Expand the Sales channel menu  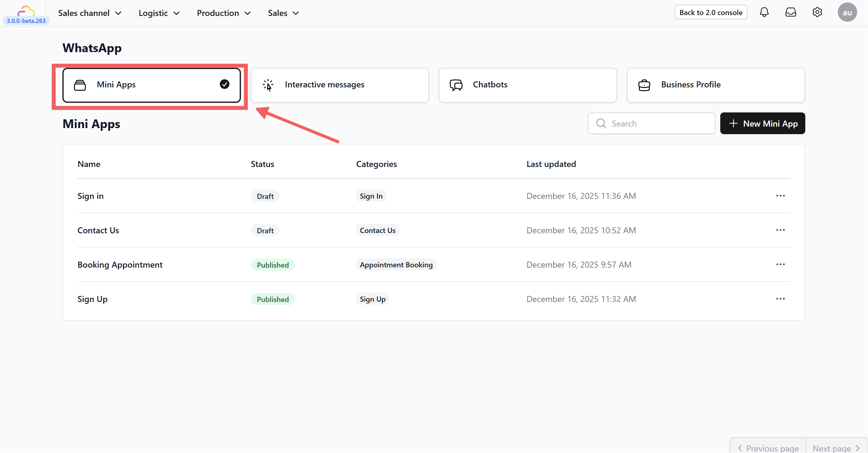coord(90,13)
